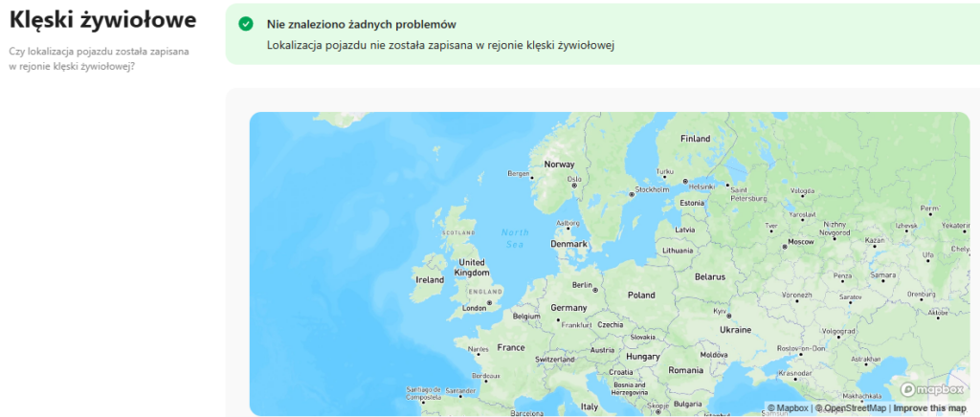Click the Improve this map link
The width and height of the screenshot is (980, 417).
[x=930, y=408]
